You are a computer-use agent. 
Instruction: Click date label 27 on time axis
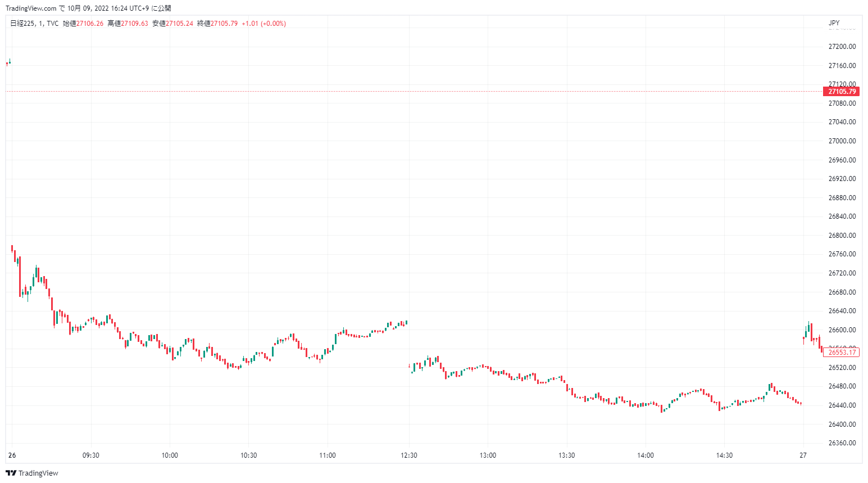coord(803,455)
